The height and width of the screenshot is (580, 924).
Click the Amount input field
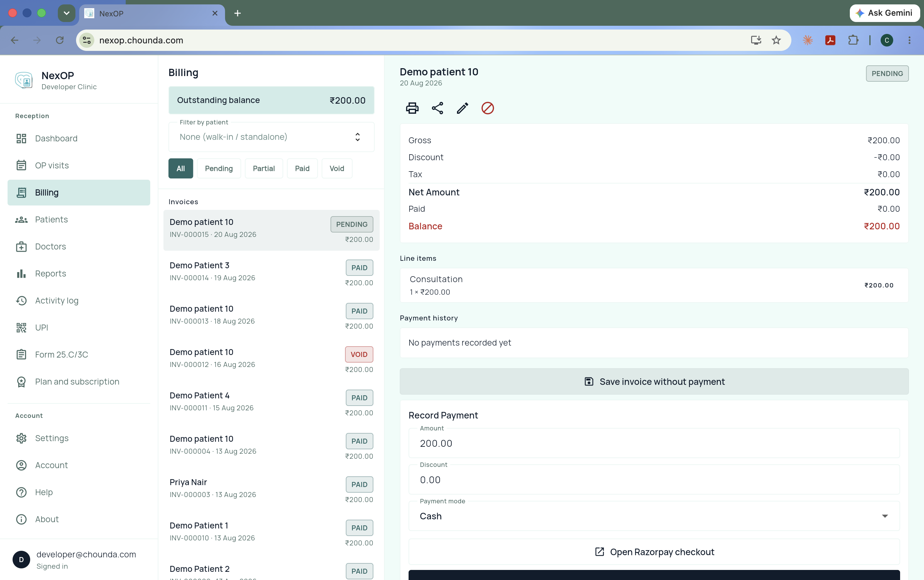coord(654,443)
